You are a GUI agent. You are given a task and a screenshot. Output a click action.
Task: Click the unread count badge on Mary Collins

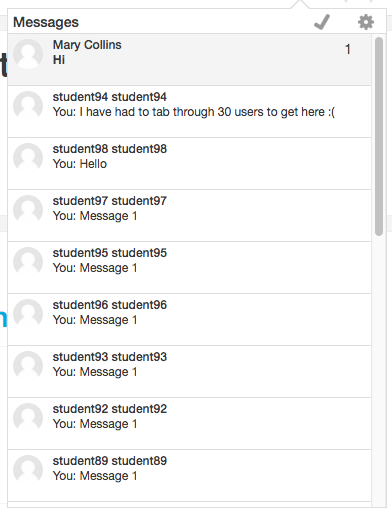348,49
